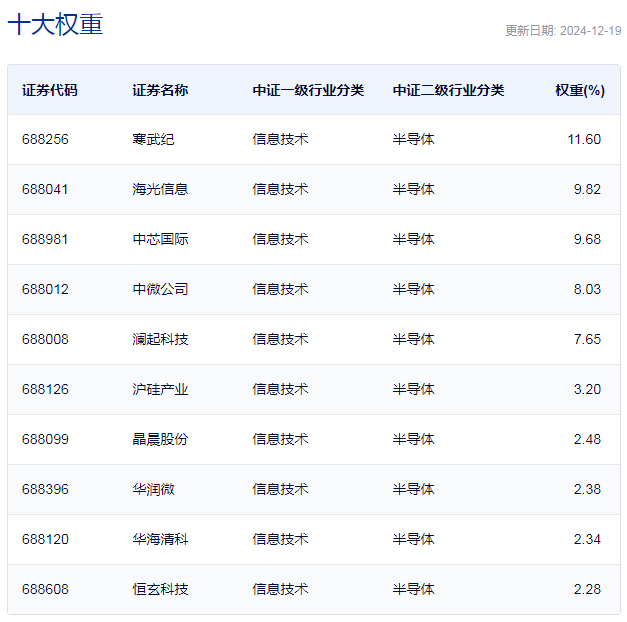Click 半导体 in the 恒玄科技 row
This screenshot has height=622, width=627.
click(413, 589)
